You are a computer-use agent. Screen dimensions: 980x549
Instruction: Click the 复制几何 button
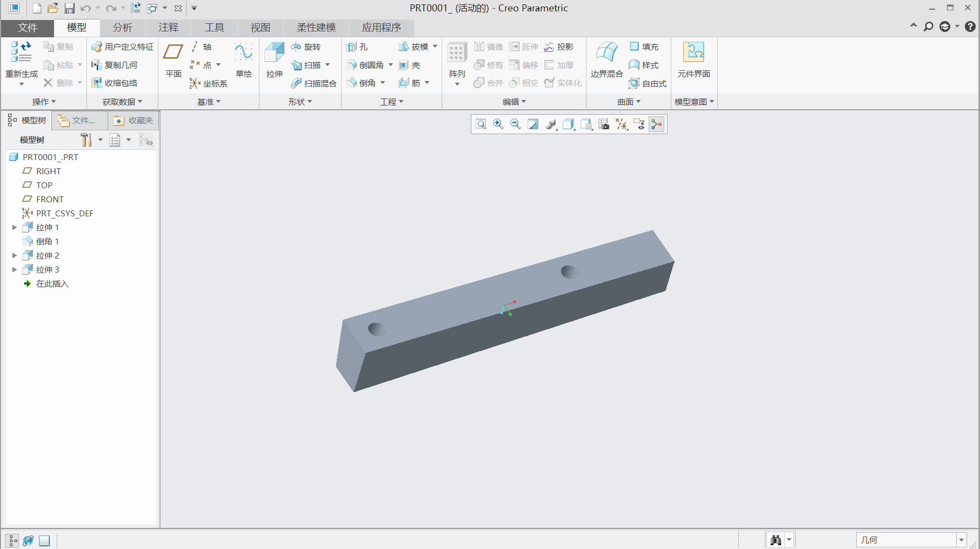pyautogui.click(x=115, y=65)
